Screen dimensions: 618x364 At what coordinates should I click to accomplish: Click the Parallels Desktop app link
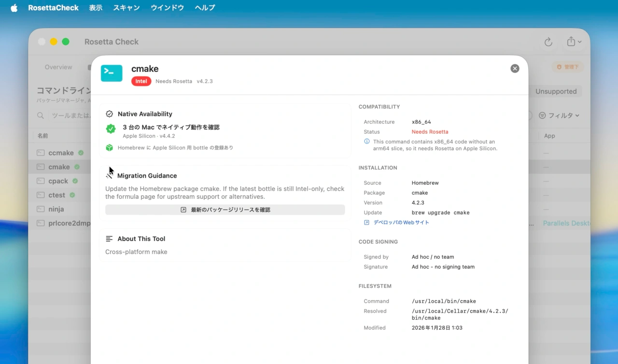pyautogui.click(x=567, y=223)
